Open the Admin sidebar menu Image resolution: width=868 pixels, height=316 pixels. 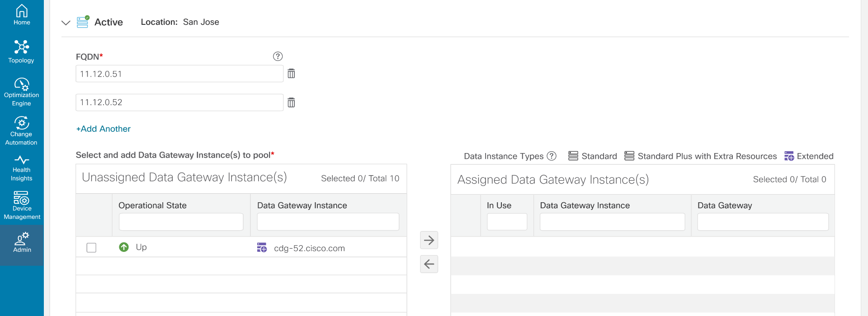(x=21, y=242)
